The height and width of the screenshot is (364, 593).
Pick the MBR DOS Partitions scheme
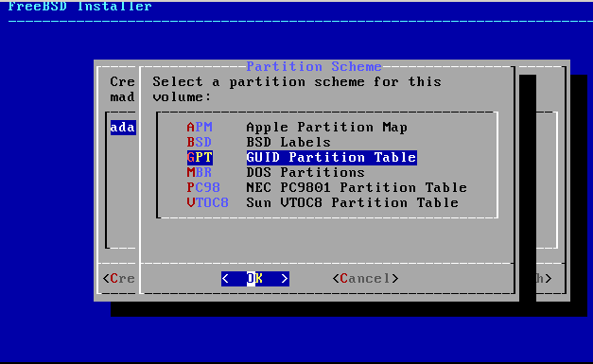(x=276, y=173)
